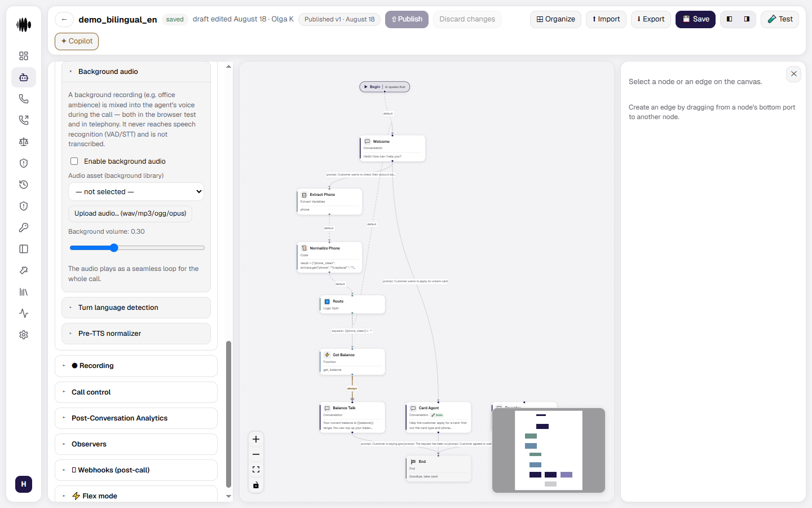812x508 pixels.
Task: Open the balance scales icon in the sidebar
Action: click(24, 142)
